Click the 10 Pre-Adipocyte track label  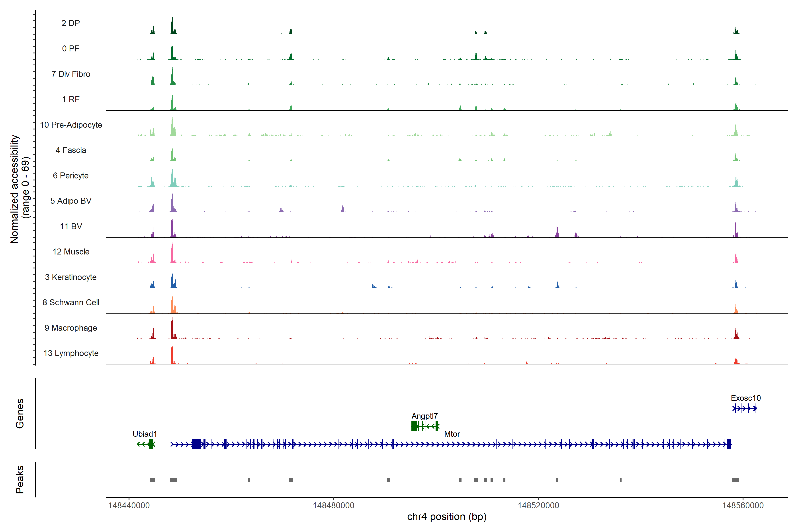click(71, 125)
